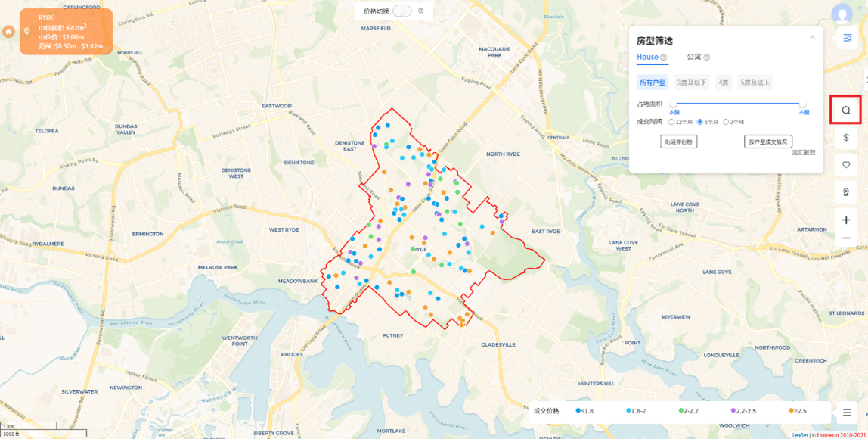
Task: Click the right 占地面积 slider handle
Action: (x=803, y=103)
